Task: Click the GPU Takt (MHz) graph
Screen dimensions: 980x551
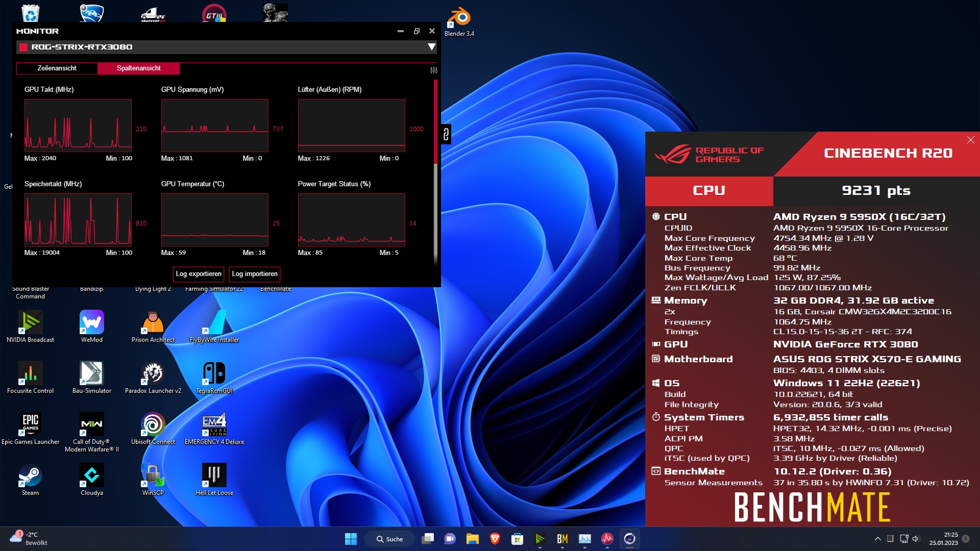Action: pyautogui.click(x=78, y=126)
